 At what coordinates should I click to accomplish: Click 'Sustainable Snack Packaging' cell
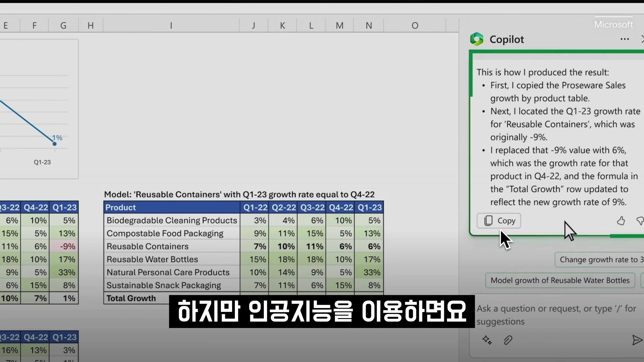coord(172,285)
